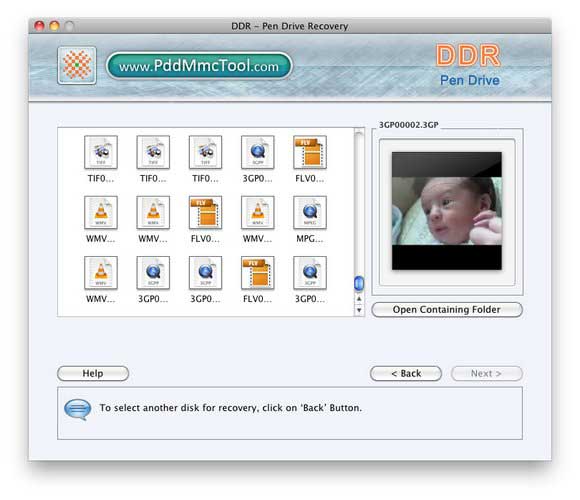Select the FLV file in the middle row

(x=205, y=212)
